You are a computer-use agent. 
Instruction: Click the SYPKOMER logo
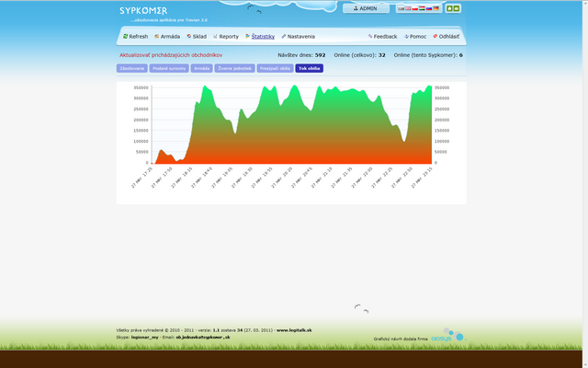coord(143,11)
